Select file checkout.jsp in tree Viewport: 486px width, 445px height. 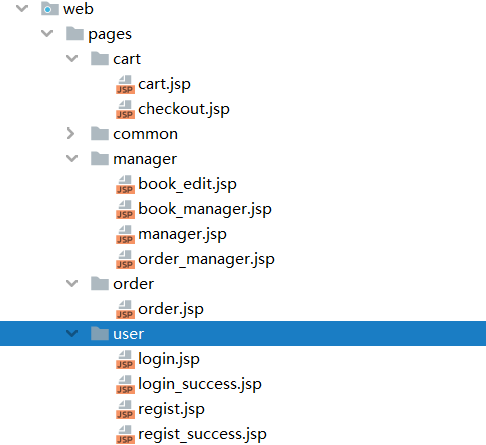point(184,110)
